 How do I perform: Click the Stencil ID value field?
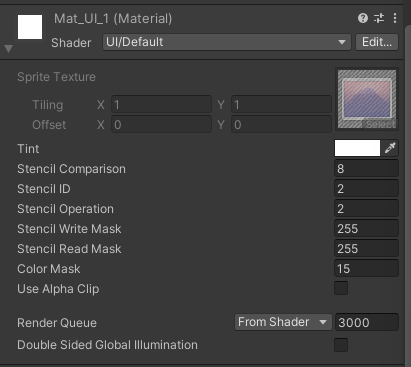click(366, 188)
